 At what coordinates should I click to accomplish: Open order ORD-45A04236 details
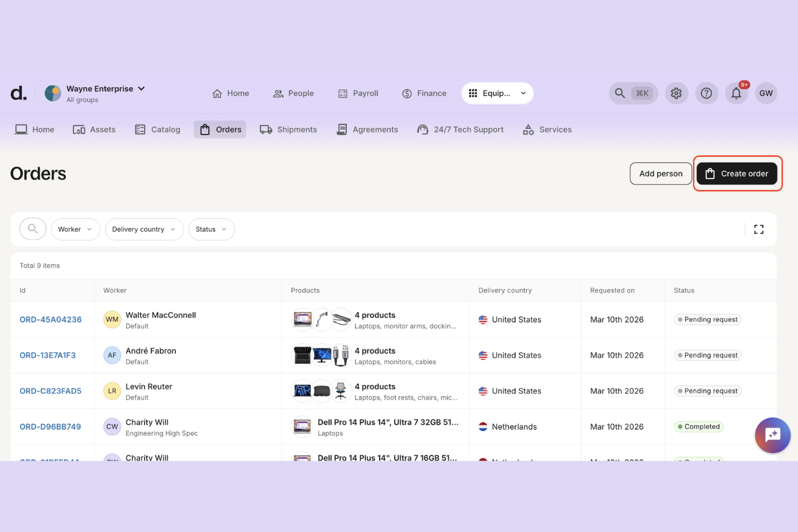pos(50,319)
